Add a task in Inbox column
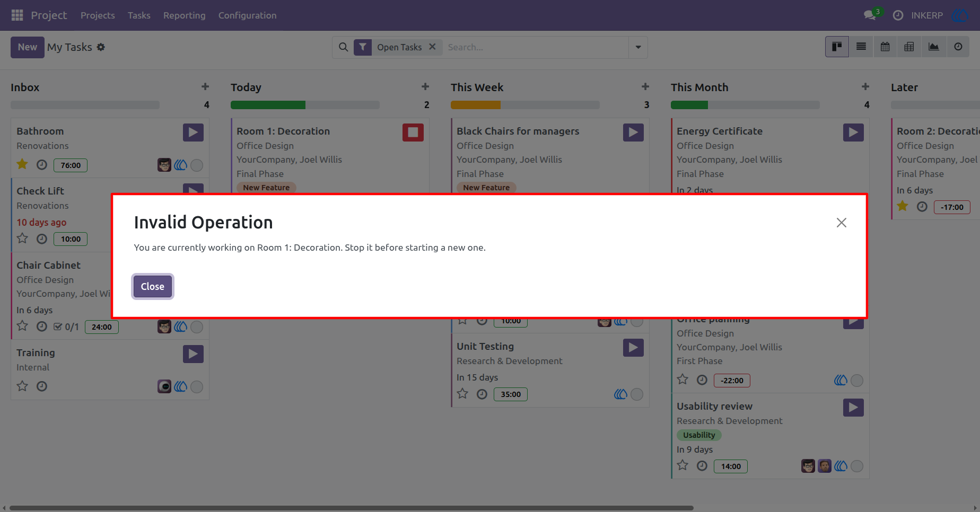980x512 pixels. [205, 86]
